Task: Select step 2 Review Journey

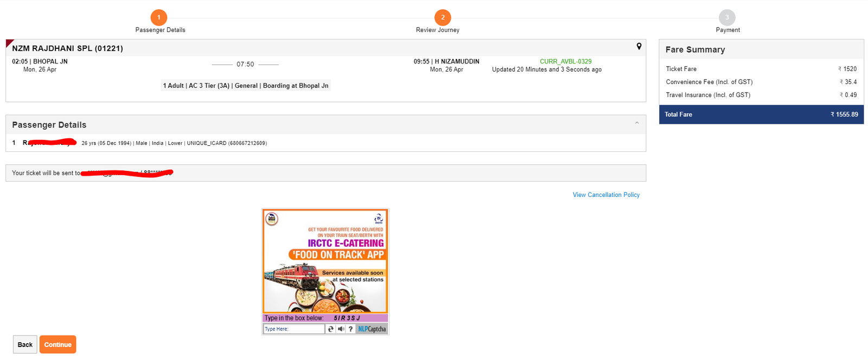Action: [443, 17]
